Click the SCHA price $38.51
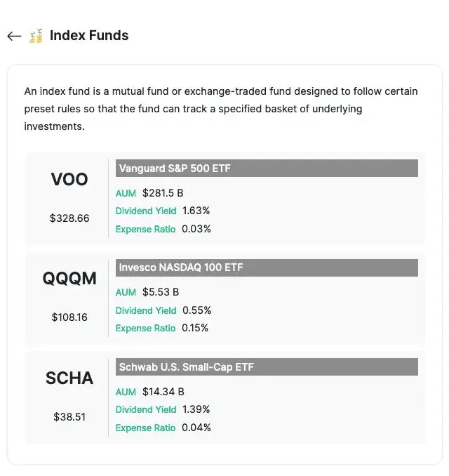The width and height of the screenshot is (449, 476). pyautogui.click(x=69, y=417)
